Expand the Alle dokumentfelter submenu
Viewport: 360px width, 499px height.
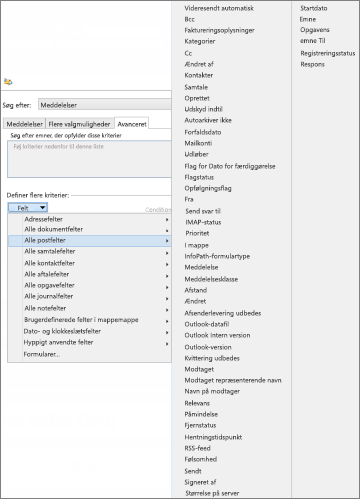tap(89, 229)
